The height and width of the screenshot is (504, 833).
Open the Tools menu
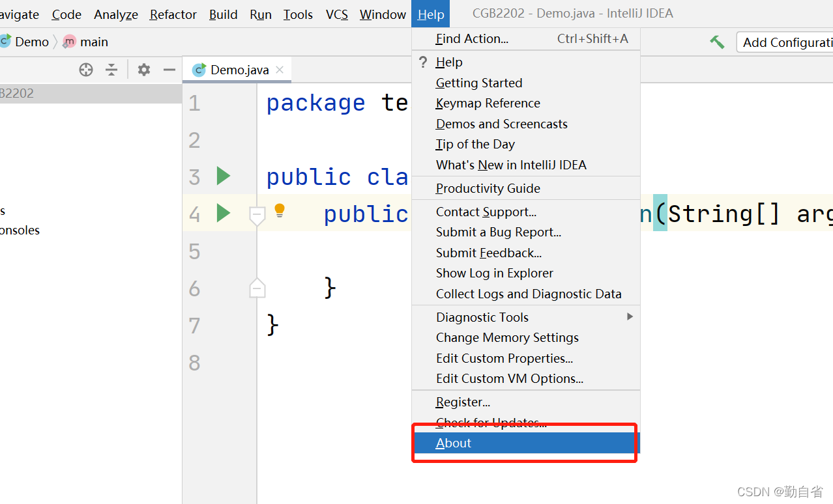point(298,14)
